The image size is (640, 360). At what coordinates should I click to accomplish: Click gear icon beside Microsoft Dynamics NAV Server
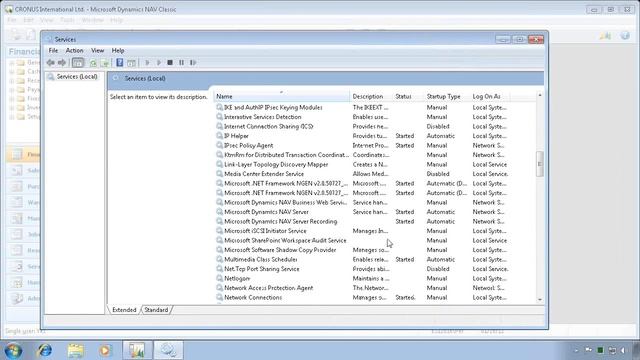point(220,212)
